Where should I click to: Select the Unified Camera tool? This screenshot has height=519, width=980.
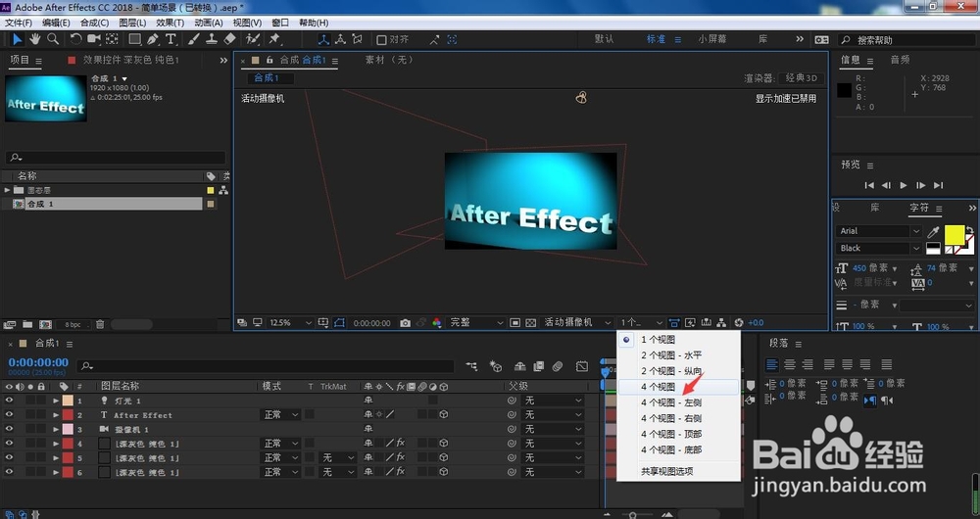pos(94,39)
